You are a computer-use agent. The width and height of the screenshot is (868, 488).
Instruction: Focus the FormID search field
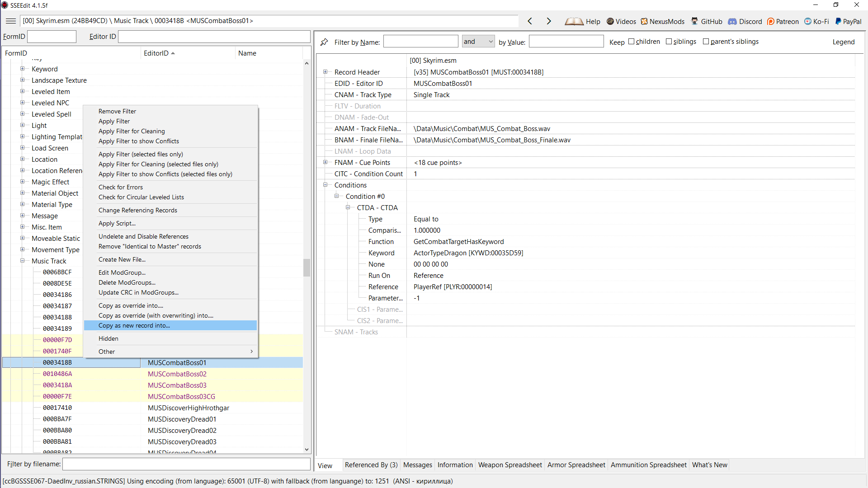[52, 37]
